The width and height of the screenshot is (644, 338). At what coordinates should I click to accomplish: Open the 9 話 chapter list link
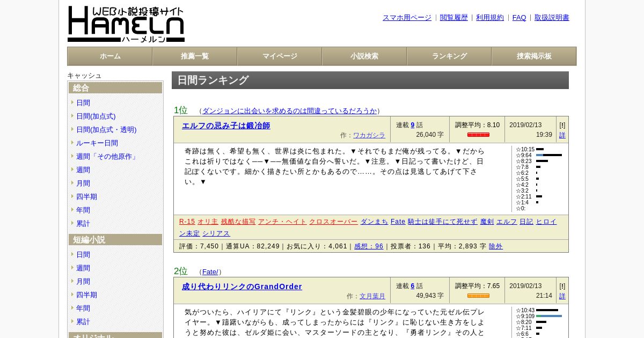click(x=413, y=125)
